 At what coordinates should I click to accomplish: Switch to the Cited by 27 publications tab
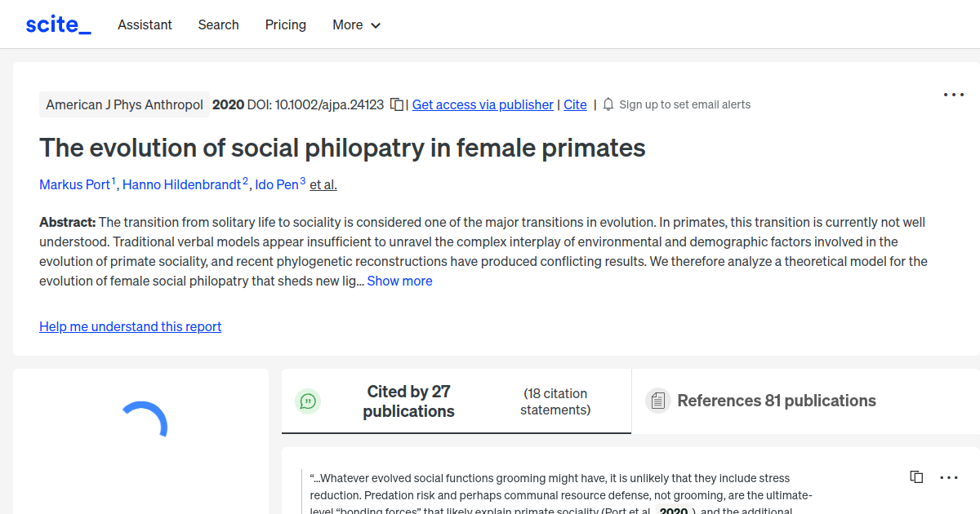click(x=408, y=401)
